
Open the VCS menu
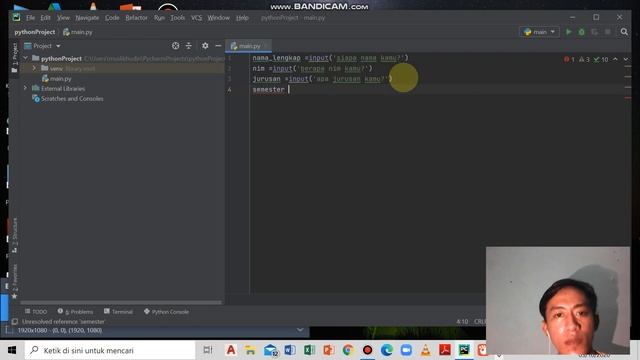[196, 18]
